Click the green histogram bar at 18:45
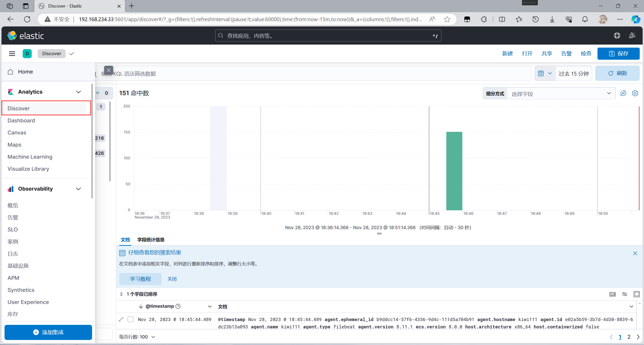Image resolution: width=644 pixels, height=345 pixels. (x=454, y=171)
